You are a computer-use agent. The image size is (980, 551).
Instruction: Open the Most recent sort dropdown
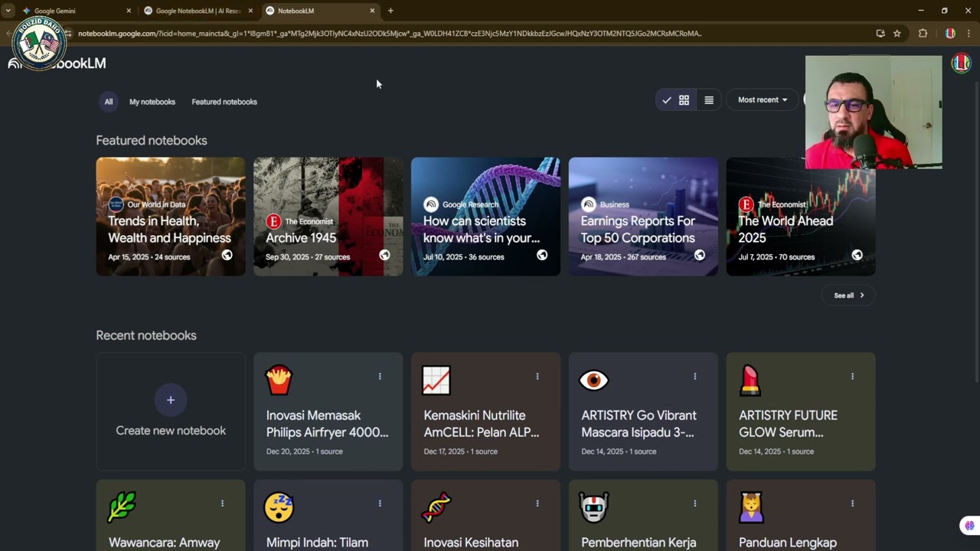[x=763, y=100]
